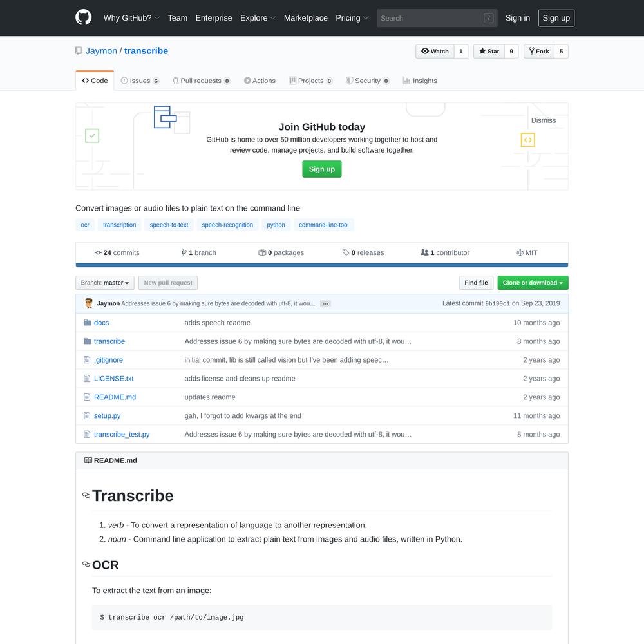Click the README.md file icon in file list
Screen dimensions: 644x644
[87, 397]
